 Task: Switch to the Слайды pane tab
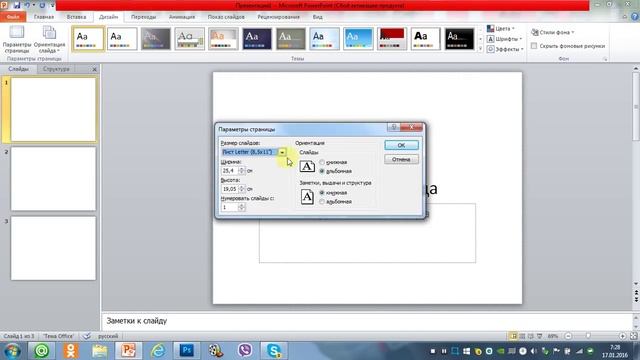coord(19,69)
